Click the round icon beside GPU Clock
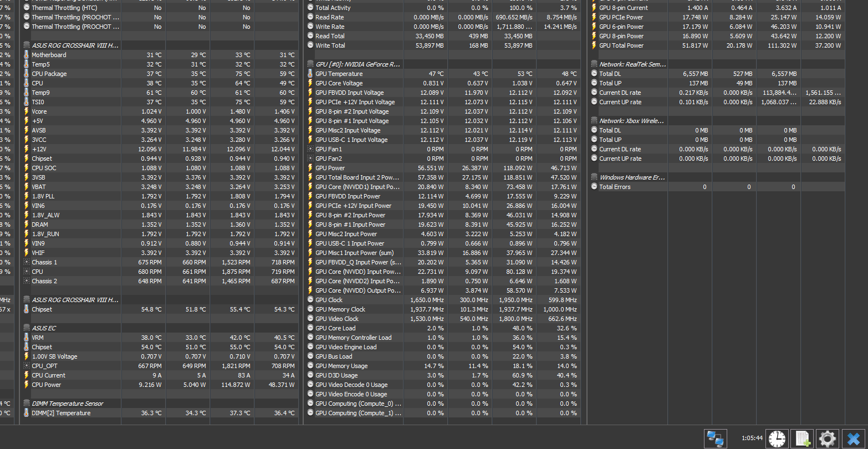 pos(310,300)
